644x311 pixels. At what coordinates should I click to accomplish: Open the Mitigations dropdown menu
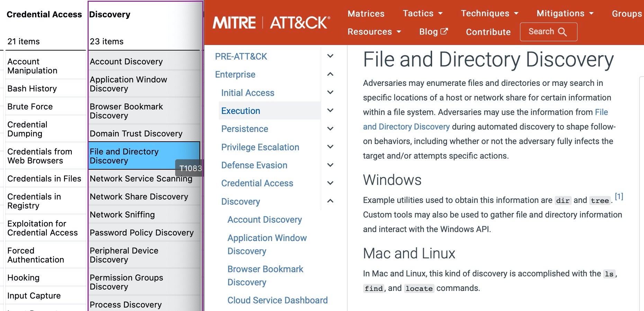[x=565, y=14]
